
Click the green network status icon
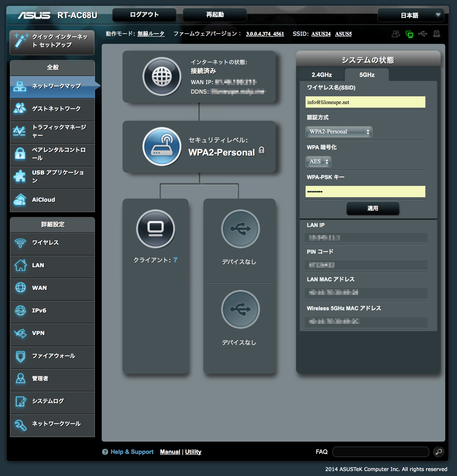pyautogui.click(x=410, y=34)
